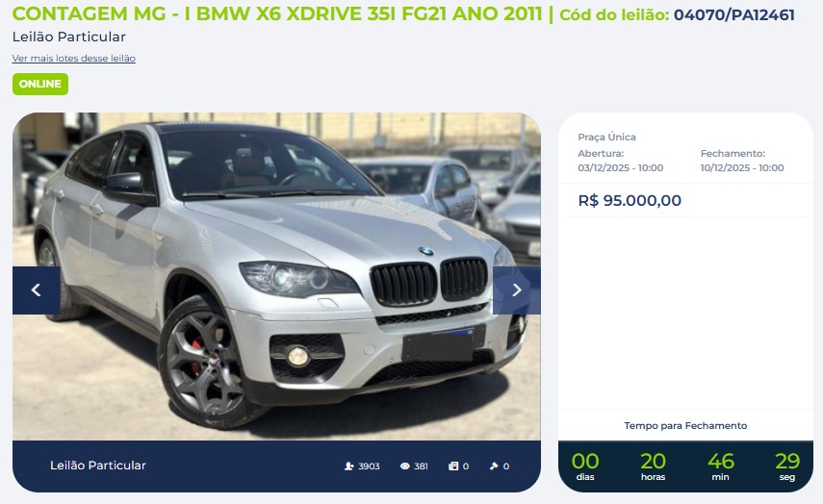Click the 3903 user count number
Image resolution: width=823 pixels, height=504 pixels.
coord(369,466)
